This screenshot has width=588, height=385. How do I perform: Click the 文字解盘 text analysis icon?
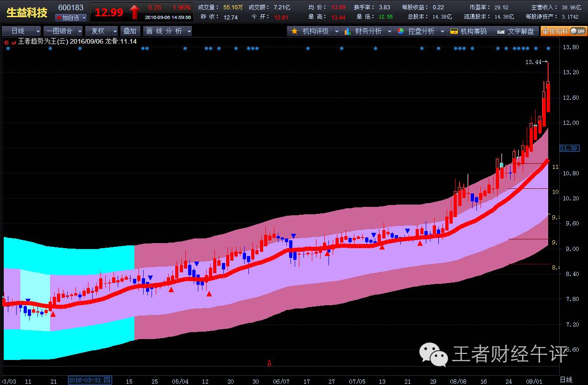point(500,31)
